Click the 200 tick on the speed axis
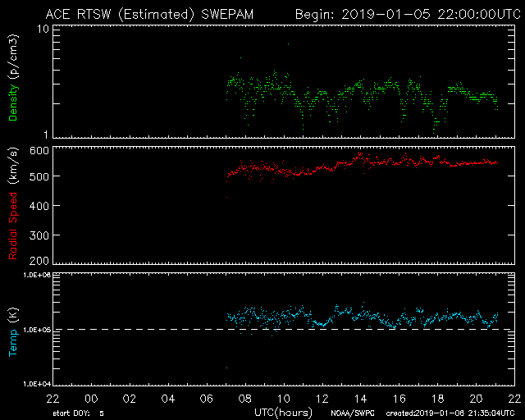Image resolution: width=525 pixels, height=420 pixels. click(x=40, y=261)
